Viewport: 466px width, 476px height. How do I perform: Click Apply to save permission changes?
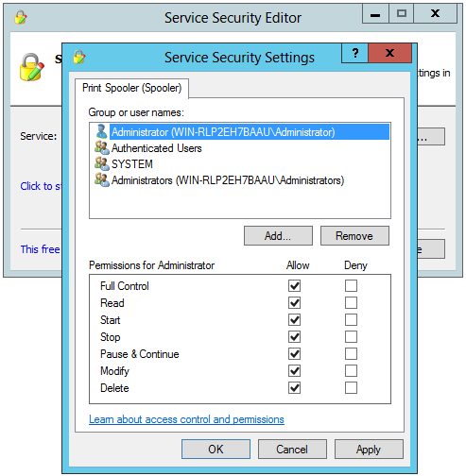point(369,450)
